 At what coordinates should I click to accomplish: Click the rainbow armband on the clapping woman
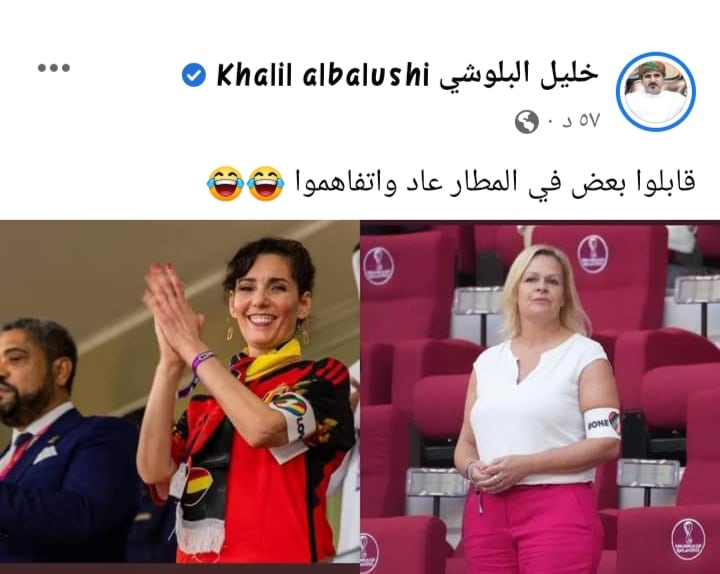[294, 419]
